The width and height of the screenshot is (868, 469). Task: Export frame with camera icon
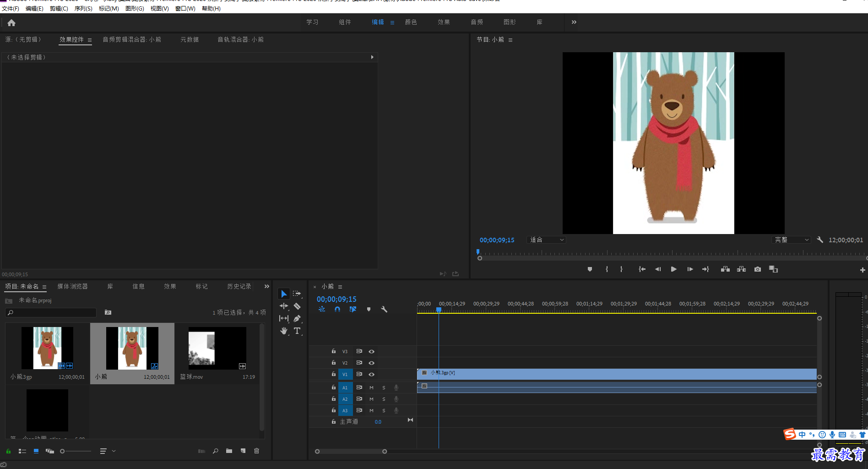tap(758, 269)
